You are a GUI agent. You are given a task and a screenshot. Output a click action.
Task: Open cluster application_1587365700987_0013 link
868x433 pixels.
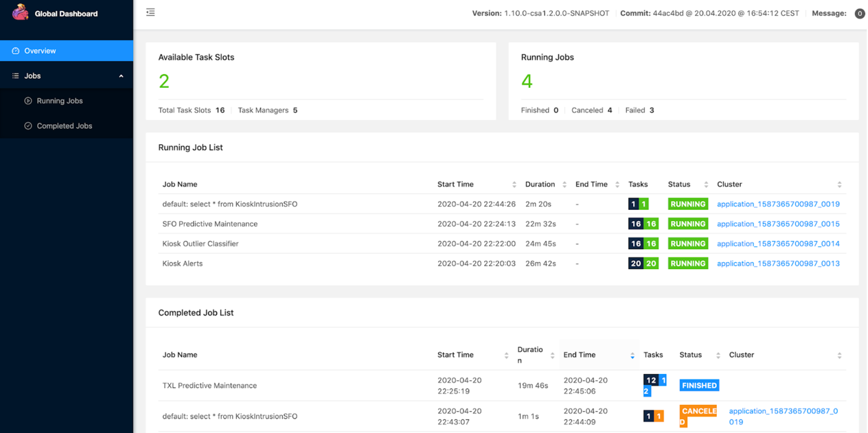pyautogui.click(x=778, y=263)
